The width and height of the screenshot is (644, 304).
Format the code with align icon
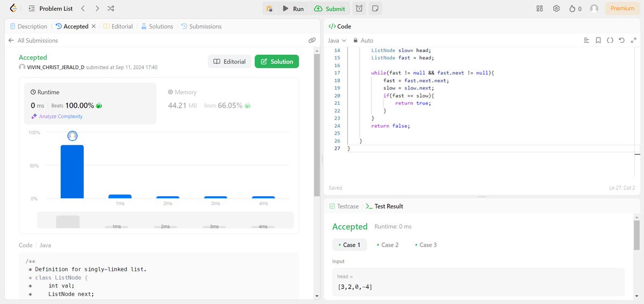point(587,40)
